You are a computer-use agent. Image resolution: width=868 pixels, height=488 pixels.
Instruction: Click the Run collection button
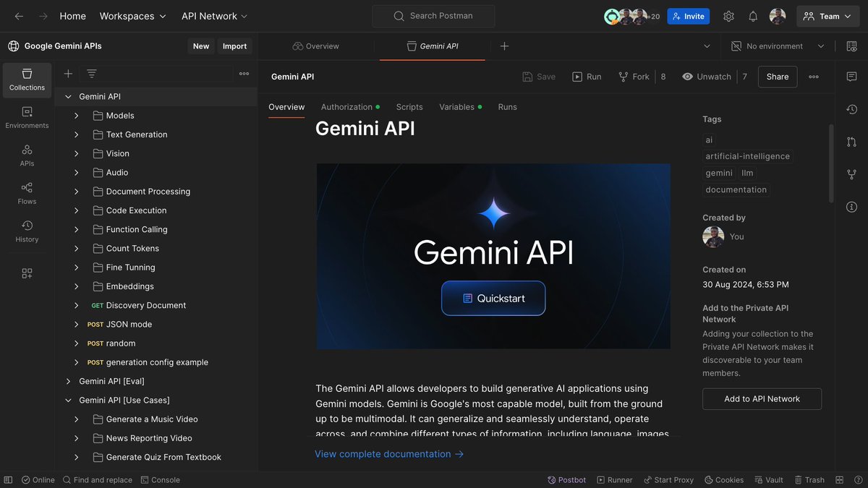click(587, 77)
